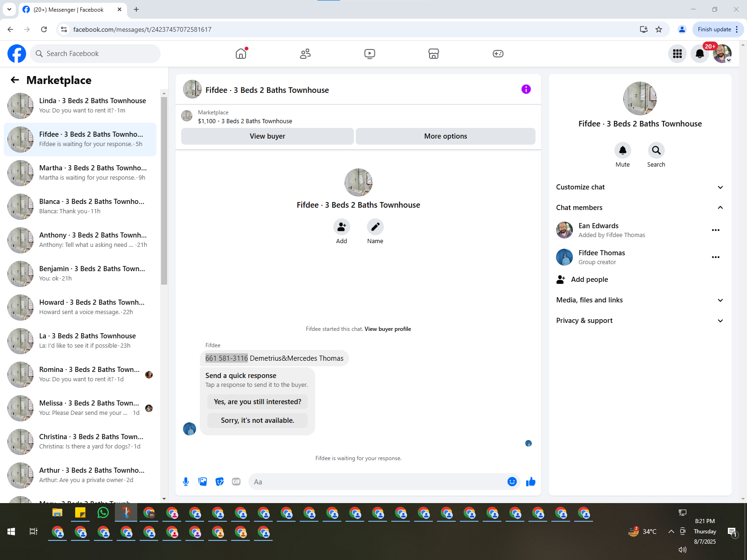This screenshot has width=747, height=560.
Task: Open the Martha townhouse conversation
Action: (80, 173)
